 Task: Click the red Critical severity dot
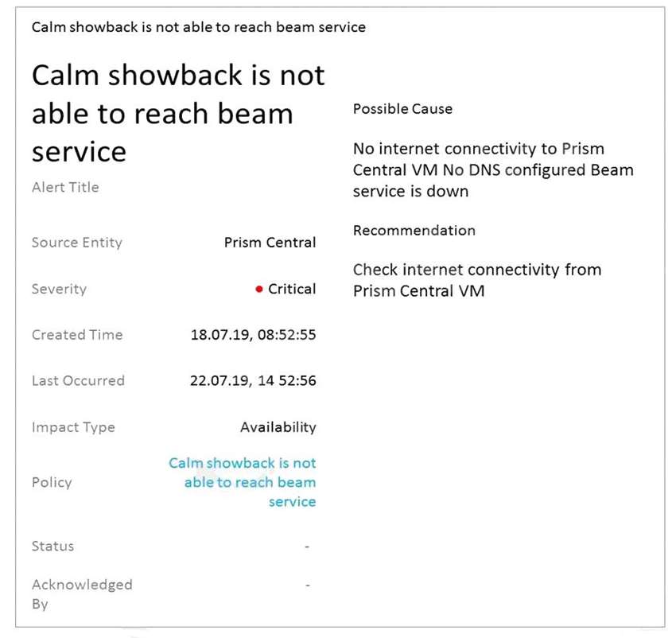click(259, 290)
